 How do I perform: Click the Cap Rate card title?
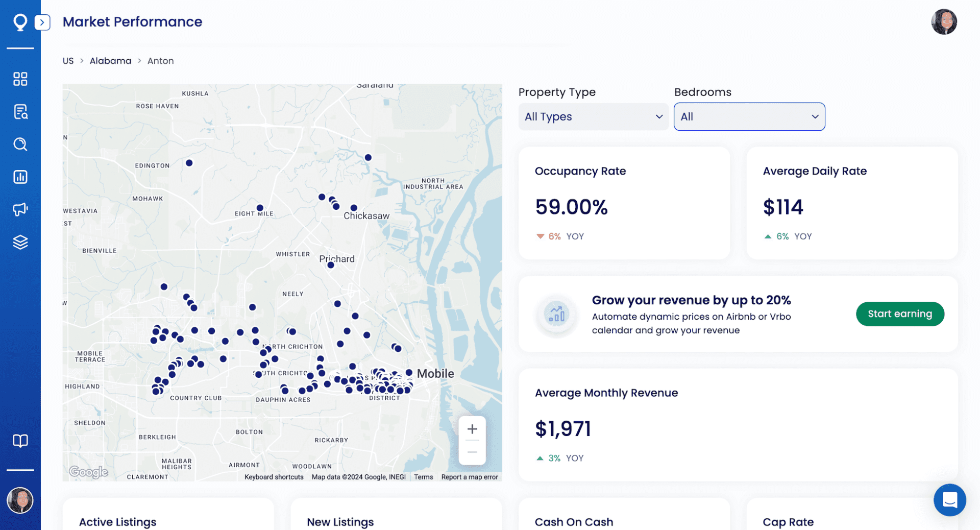point(788,522)
